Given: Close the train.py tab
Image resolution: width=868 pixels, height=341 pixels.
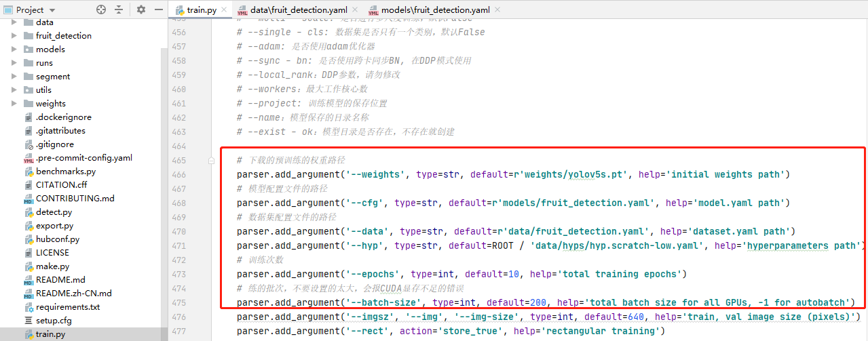Looking at the screenshot, I should coord(223,10).
